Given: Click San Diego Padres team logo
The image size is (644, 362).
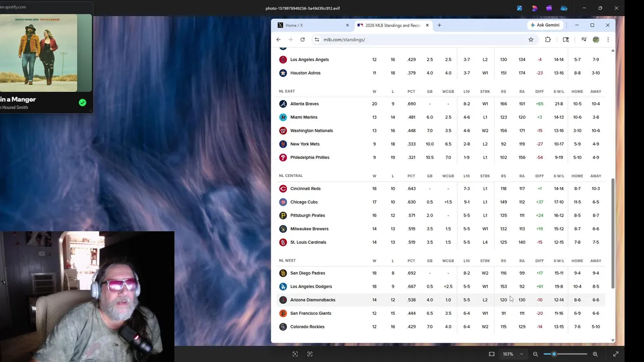Looking at the screenshot, I should click(283, 273).
